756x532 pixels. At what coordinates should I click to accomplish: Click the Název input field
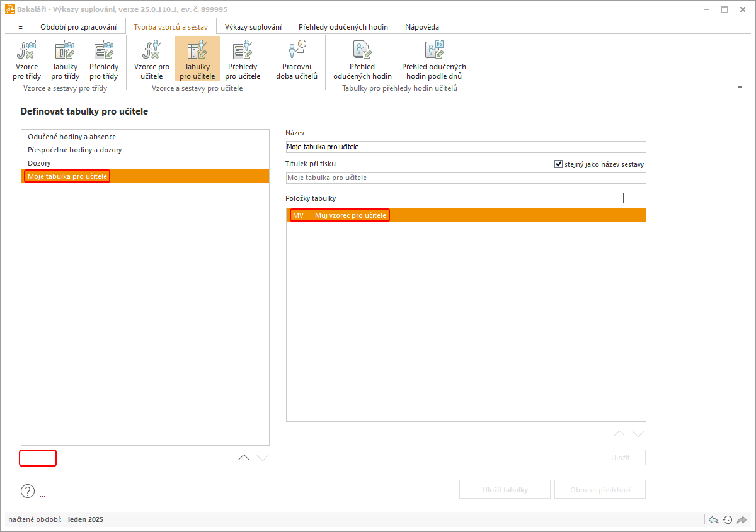[466, 147]
